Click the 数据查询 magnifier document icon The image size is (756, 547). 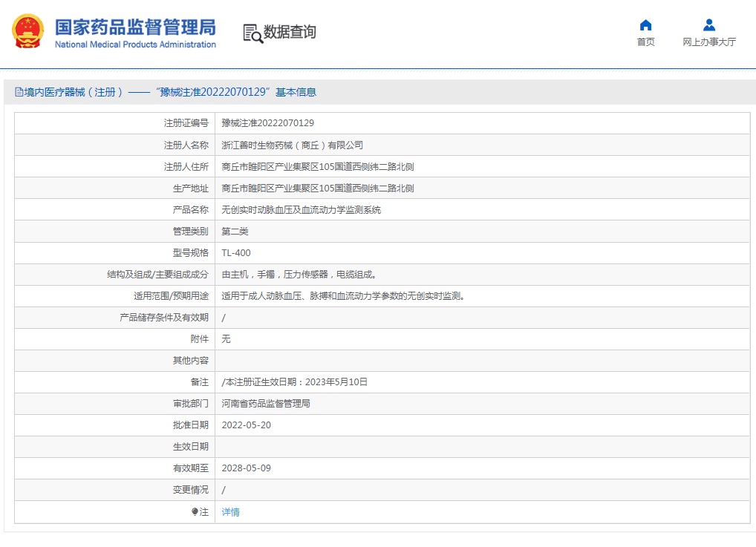[252, 33]
